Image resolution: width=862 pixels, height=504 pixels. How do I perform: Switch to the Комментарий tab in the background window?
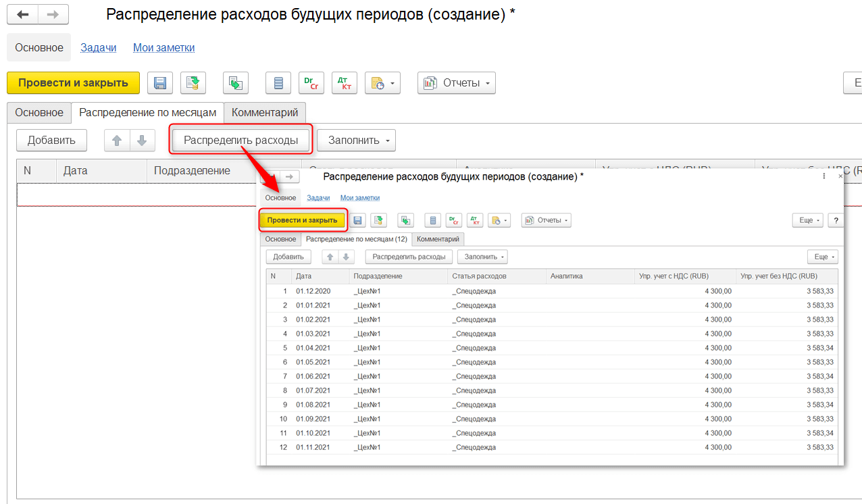(x=265, y=112)
